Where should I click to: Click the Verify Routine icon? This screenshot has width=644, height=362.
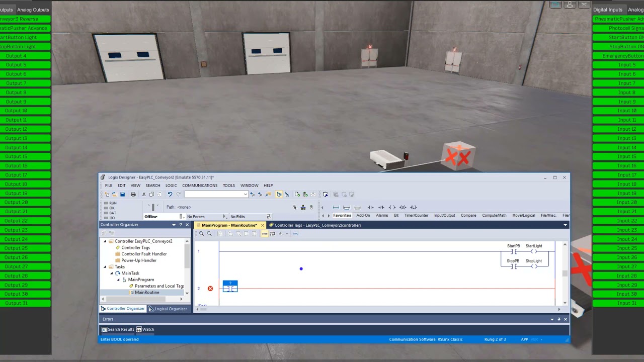(297, 194)
